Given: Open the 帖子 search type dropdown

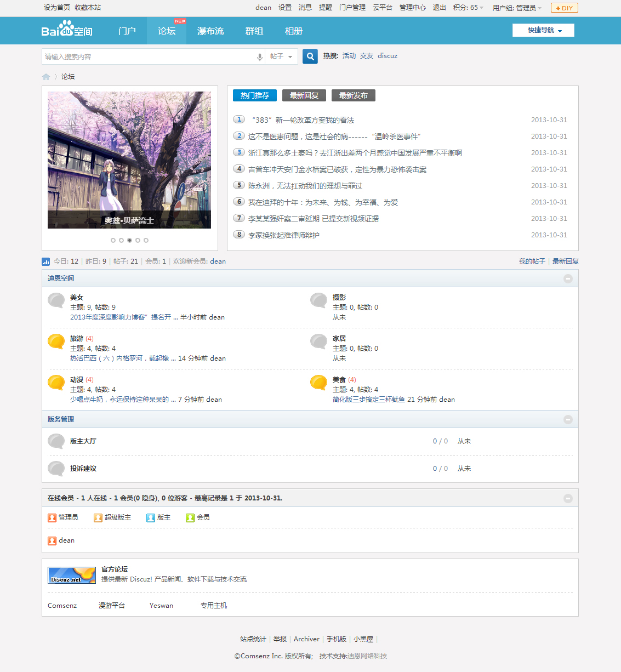Looking at the screenshot, I should click(x=281, y=56).
